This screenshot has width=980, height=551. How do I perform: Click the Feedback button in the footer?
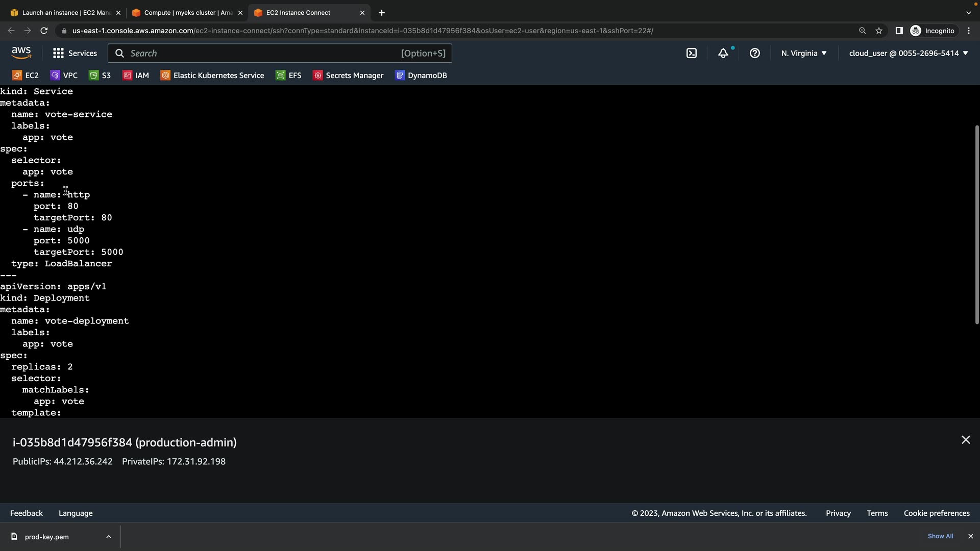tap(27, 513)
